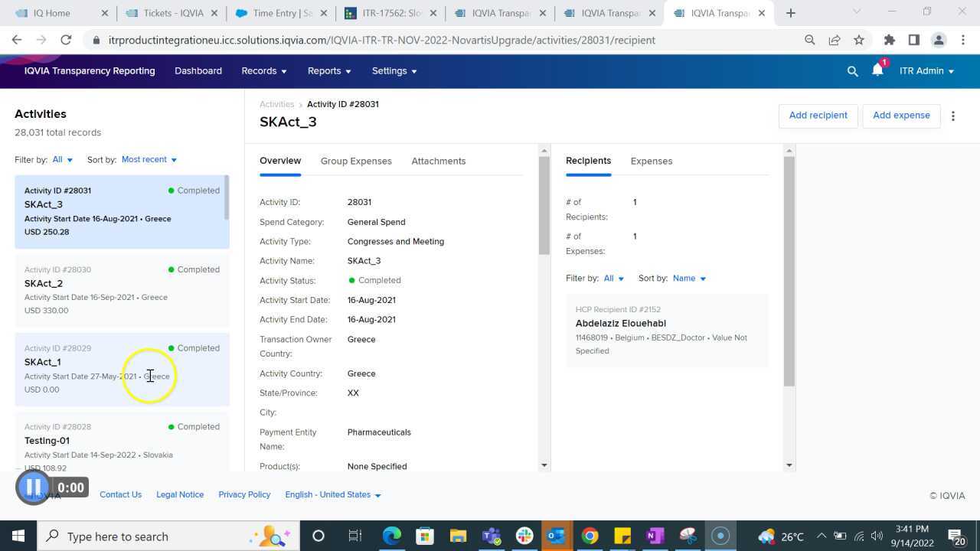Select the green Completed status dot for SKAct_3

170,190
